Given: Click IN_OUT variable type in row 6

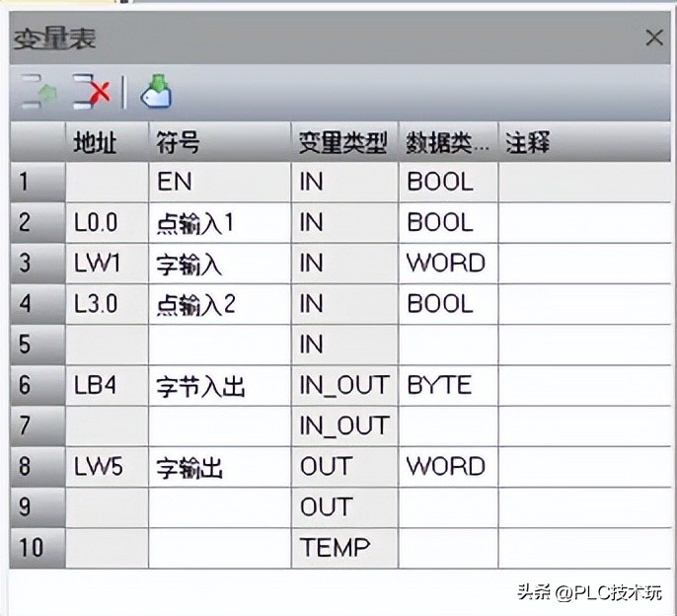Looking at the screenshot, I should click(x=344, y=385).
